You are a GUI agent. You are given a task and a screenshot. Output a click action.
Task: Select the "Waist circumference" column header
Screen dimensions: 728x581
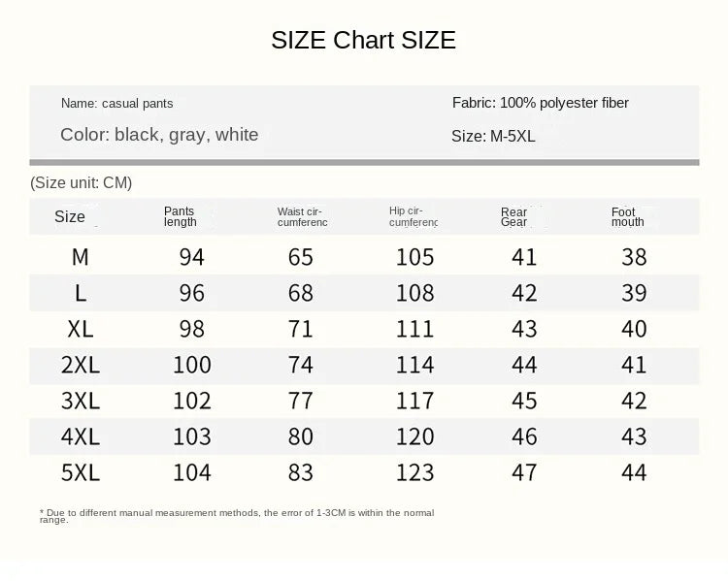point(302,216)
